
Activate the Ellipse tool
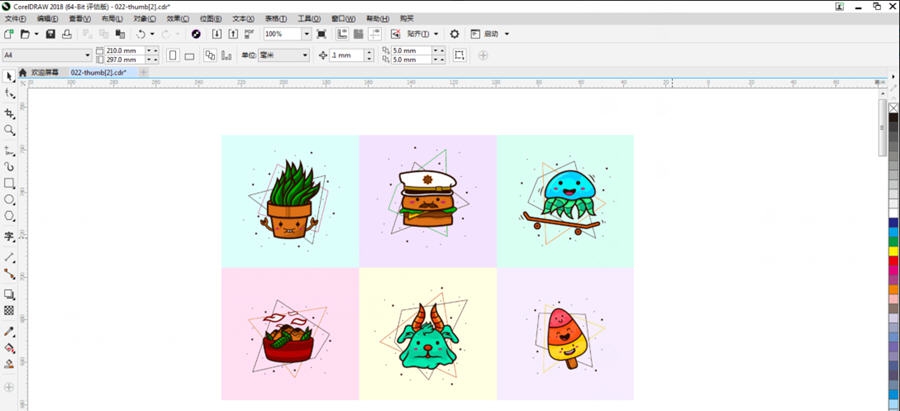tap(9, 200)
